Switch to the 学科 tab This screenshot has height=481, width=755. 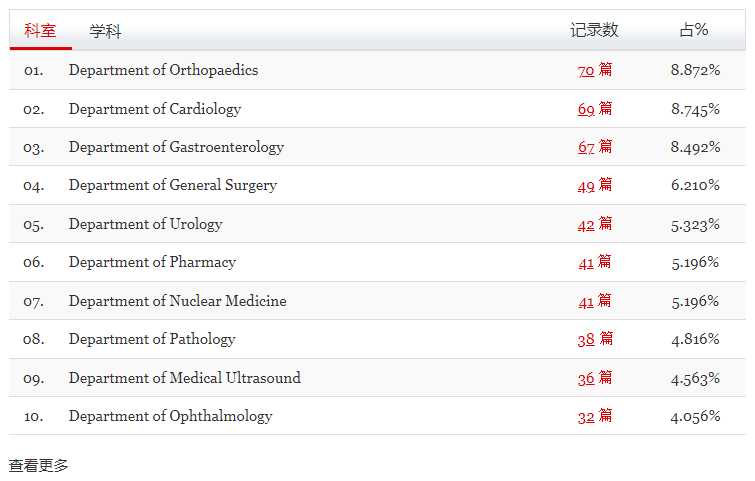pos(105,31)
